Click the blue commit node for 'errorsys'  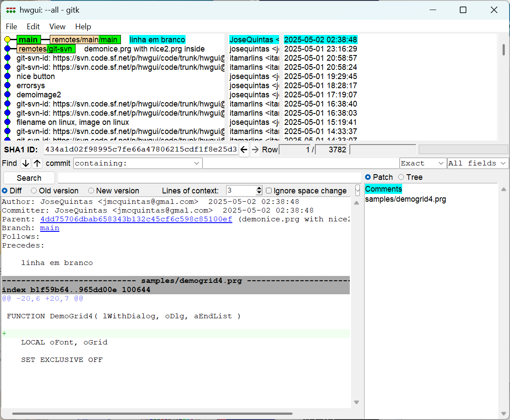[7, 86]
